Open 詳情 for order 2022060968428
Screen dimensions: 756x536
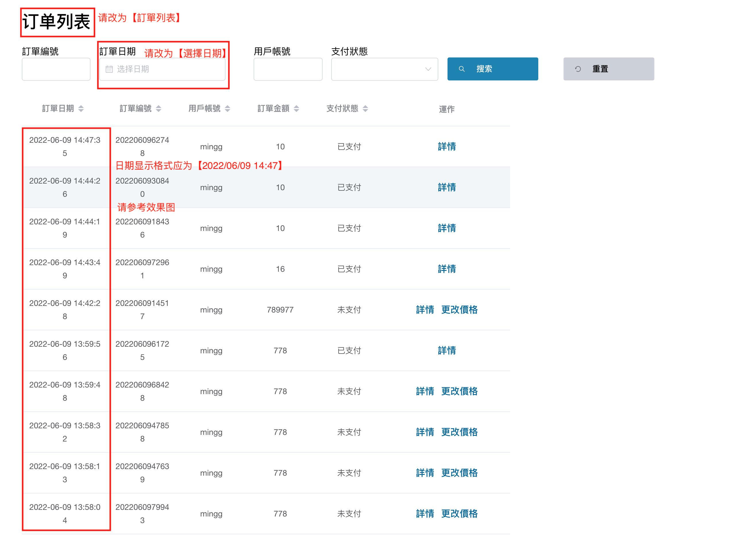[425, 391]
